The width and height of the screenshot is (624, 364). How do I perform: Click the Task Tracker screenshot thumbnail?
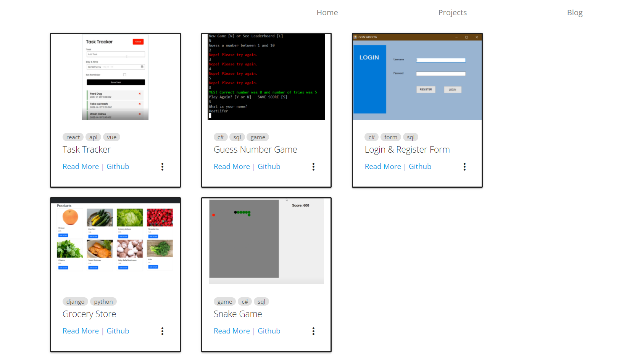115,77
